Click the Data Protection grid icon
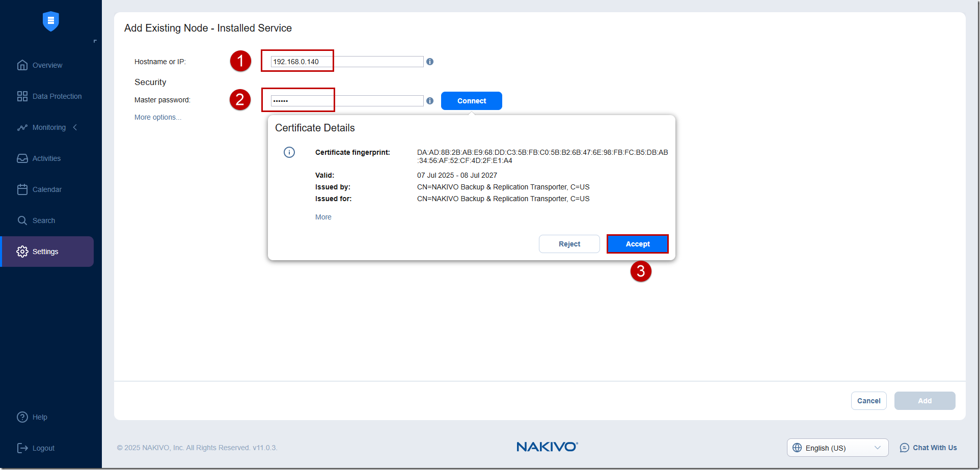This screenshot has height=470, width=980. [x=22, y=96]
